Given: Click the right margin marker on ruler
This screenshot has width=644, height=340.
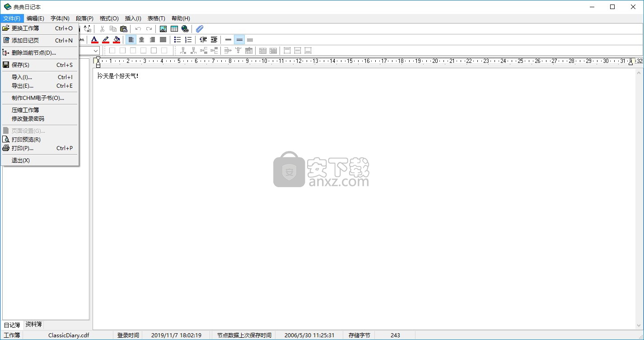Looking at the screenshot, I should (x=631, y=62).
